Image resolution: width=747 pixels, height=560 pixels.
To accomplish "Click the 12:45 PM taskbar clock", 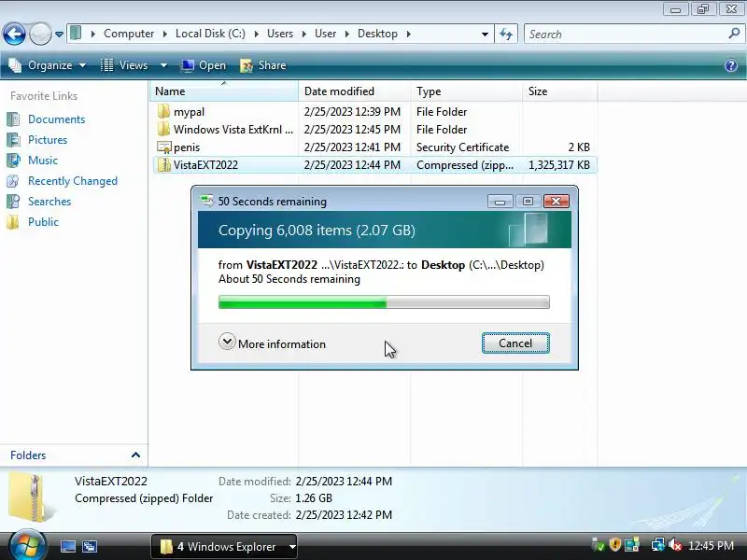I will coord(711,546).
